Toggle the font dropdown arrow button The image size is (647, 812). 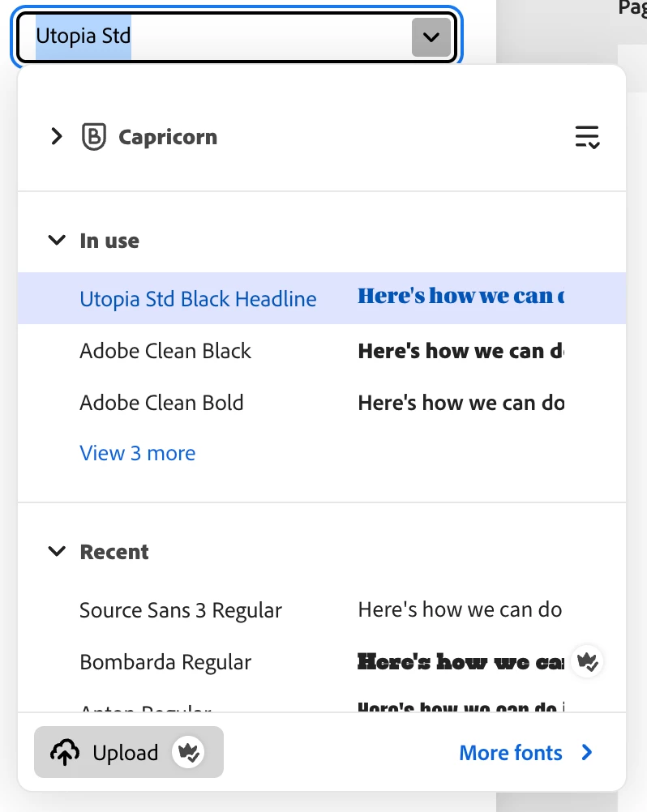click(431, 37)
